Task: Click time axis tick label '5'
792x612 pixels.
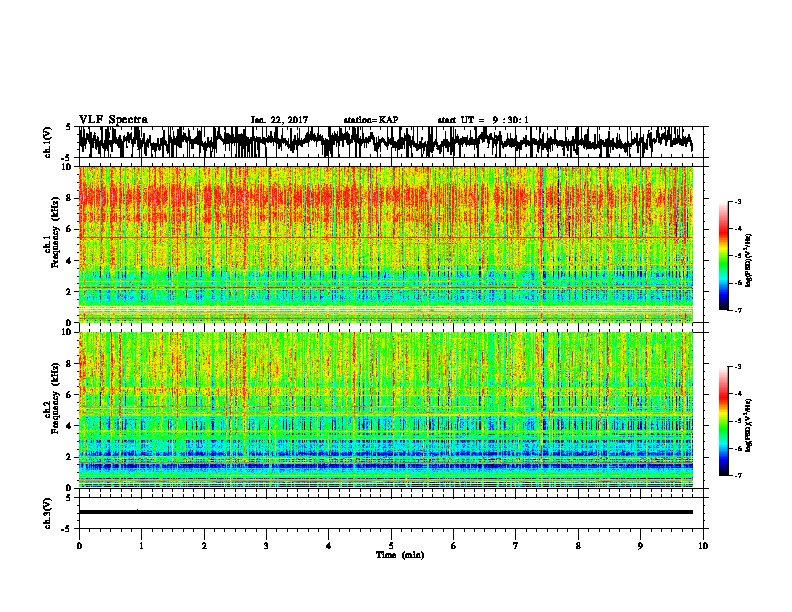Action: 391,546
